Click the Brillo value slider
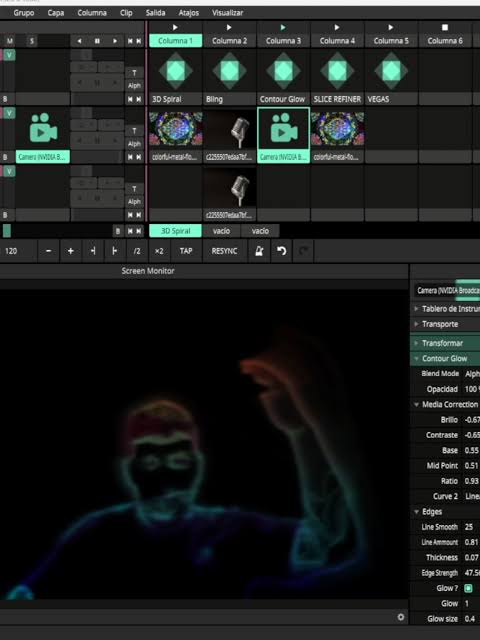480x640 pixels. pos(471,420)
